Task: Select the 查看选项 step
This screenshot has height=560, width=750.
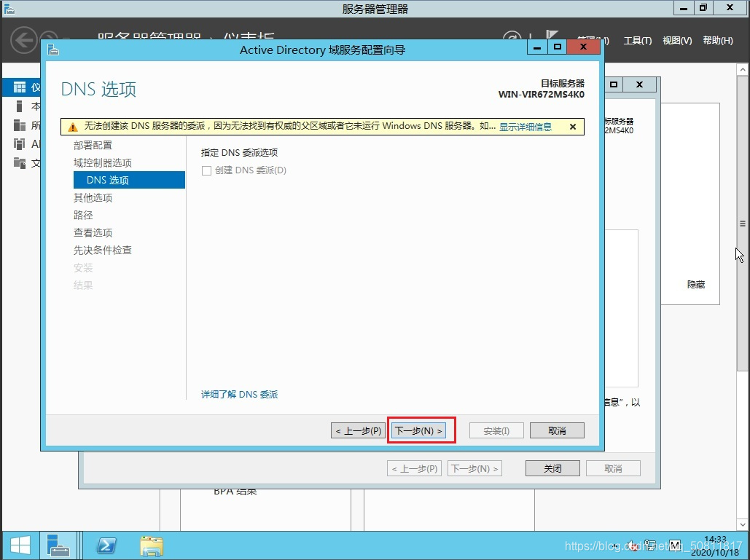Action: click(x=93, y=233)
